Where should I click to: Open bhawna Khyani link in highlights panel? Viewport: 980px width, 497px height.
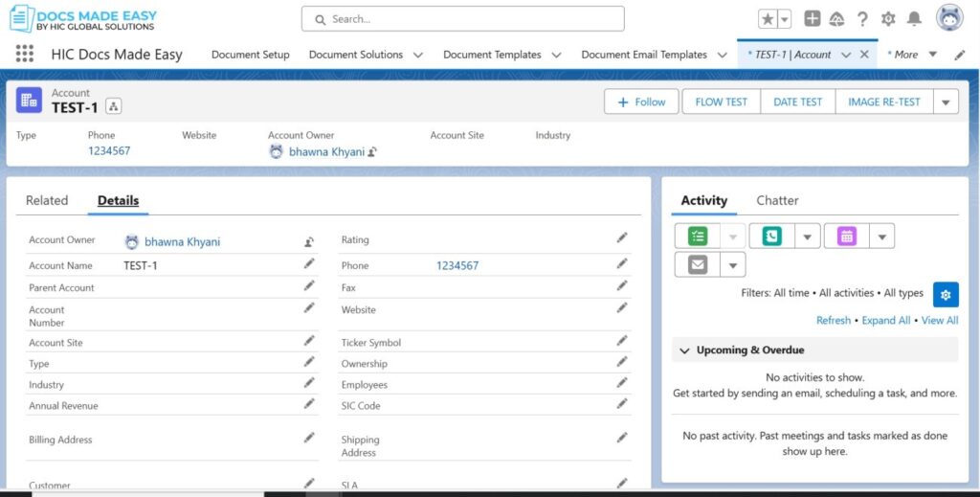(x=326, y=152)
